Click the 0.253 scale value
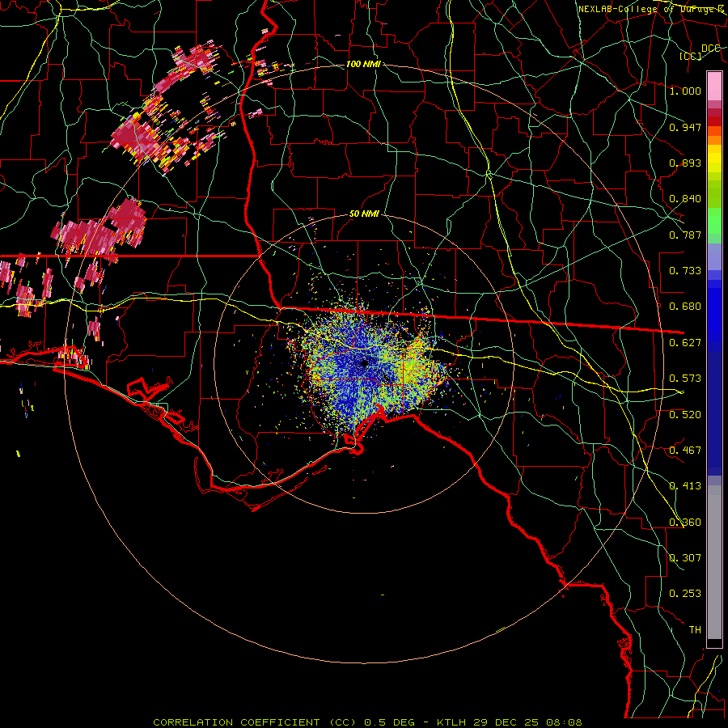728x728 pixels. point(685,594)
